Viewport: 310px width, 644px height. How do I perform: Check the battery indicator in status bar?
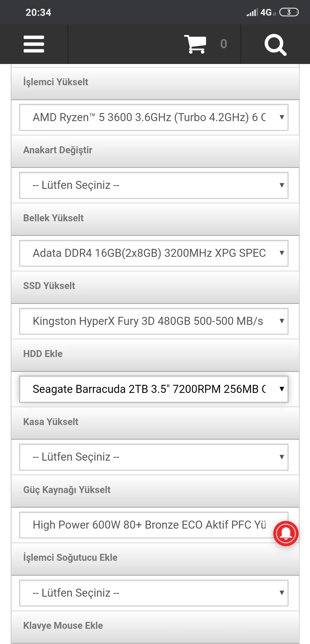[289, 12]
